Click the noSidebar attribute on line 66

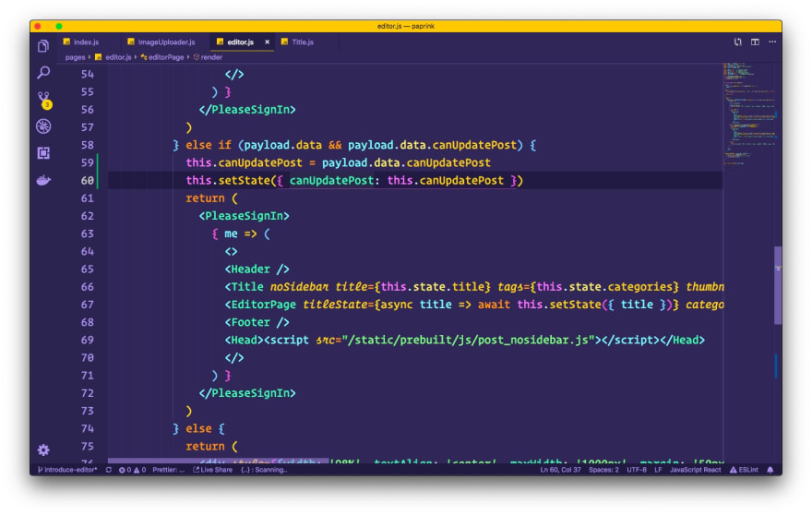[x=299, y=286]
